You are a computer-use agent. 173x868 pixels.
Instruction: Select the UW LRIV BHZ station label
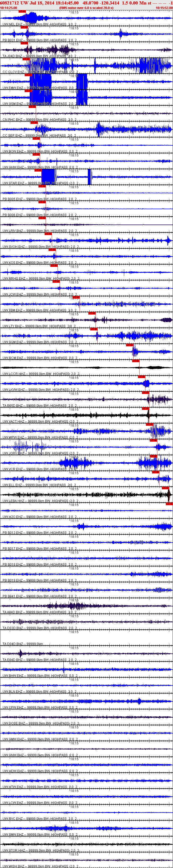coord(40,231)
